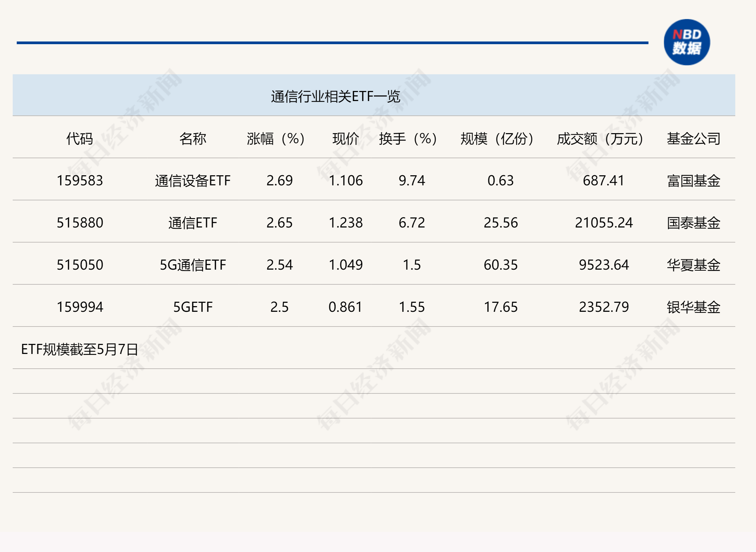The width and height of the screenshot is (756, 552).
Task: Click the 银华基金 company cell
Action: coord(693,307)
